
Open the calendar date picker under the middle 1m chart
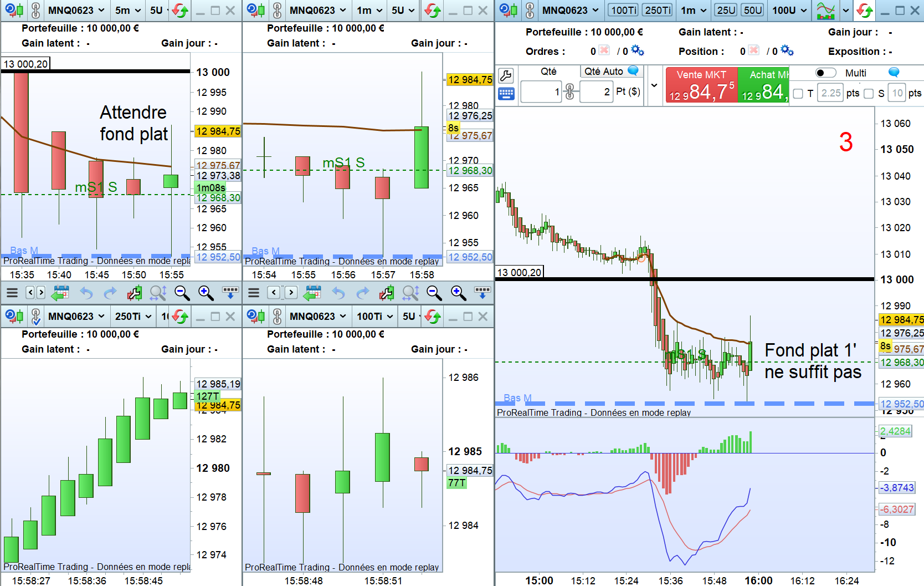point(312,293)
